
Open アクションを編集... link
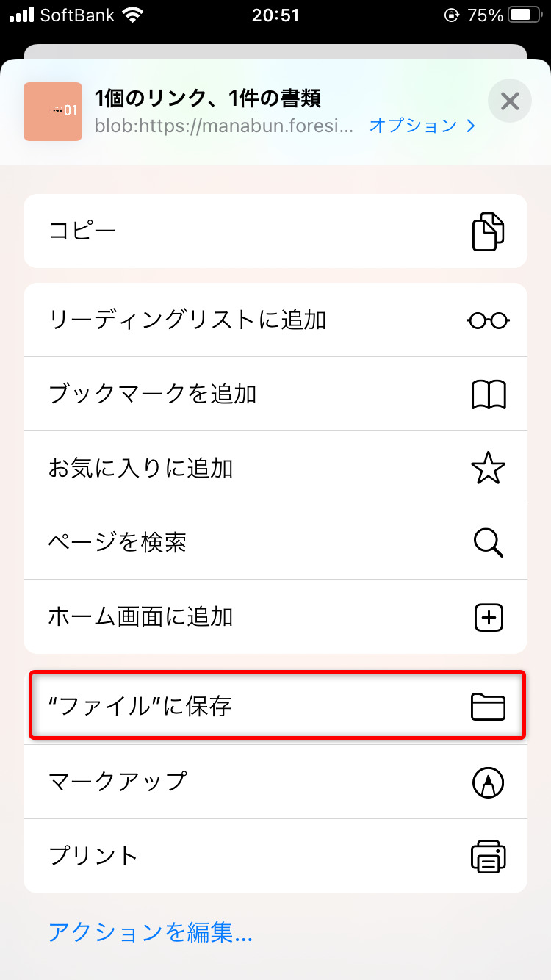point(151,933)
